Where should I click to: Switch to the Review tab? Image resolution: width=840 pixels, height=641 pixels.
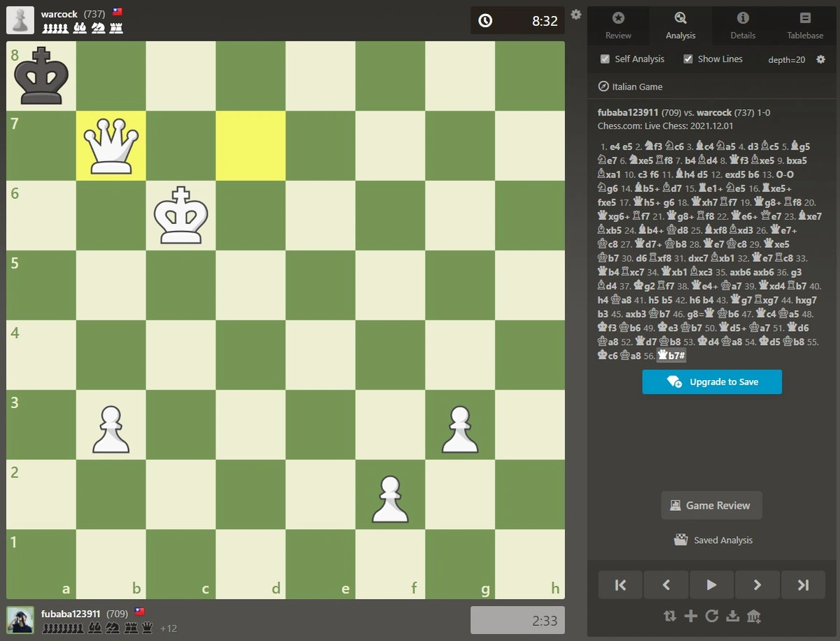click(x=618, y=25)
